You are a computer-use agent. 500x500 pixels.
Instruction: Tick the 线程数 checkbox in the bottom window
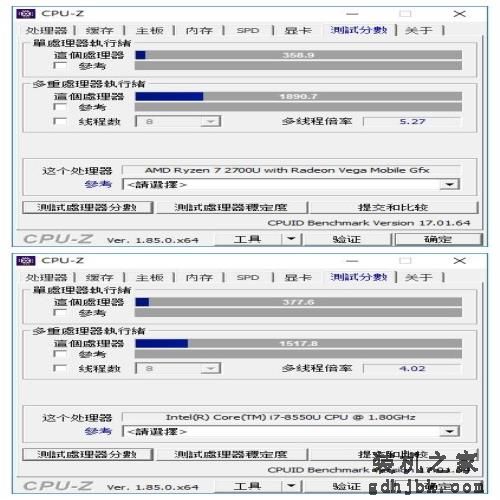(60, 368)
